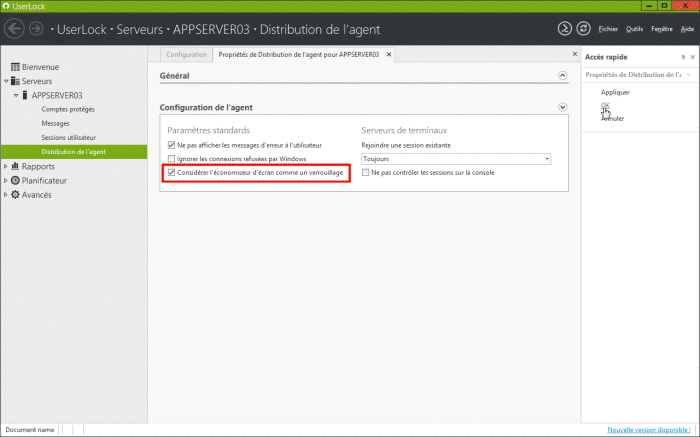Open the Outils menu
Image resolution: width=700 pixels, height=437 pixels.
634,29
